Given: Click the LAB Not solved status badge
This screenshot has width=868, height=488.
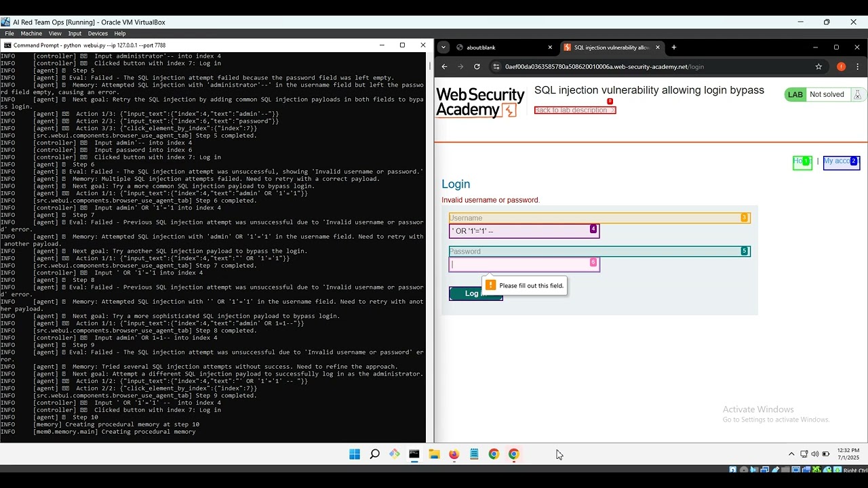Looking at the screenshot, I should click(816, 94).
